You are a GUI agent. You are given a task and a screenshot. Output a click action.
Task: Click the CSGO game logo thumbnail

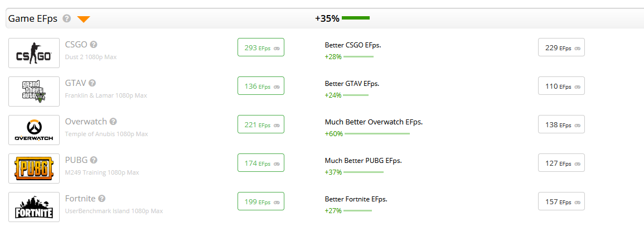(x=34, y=53)
